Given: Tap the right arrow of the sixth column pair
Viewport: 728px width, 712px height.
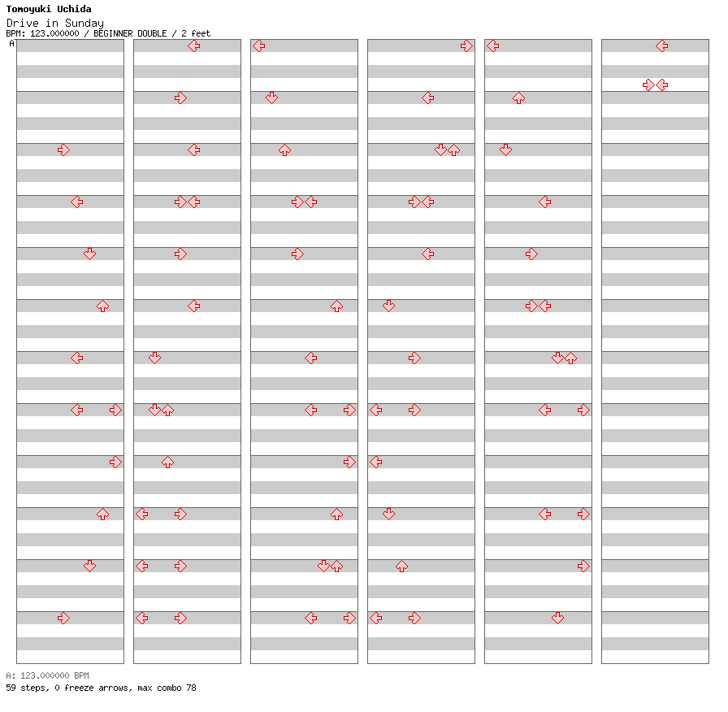Looking at the screenshot, I should click(x=648, y=85).
